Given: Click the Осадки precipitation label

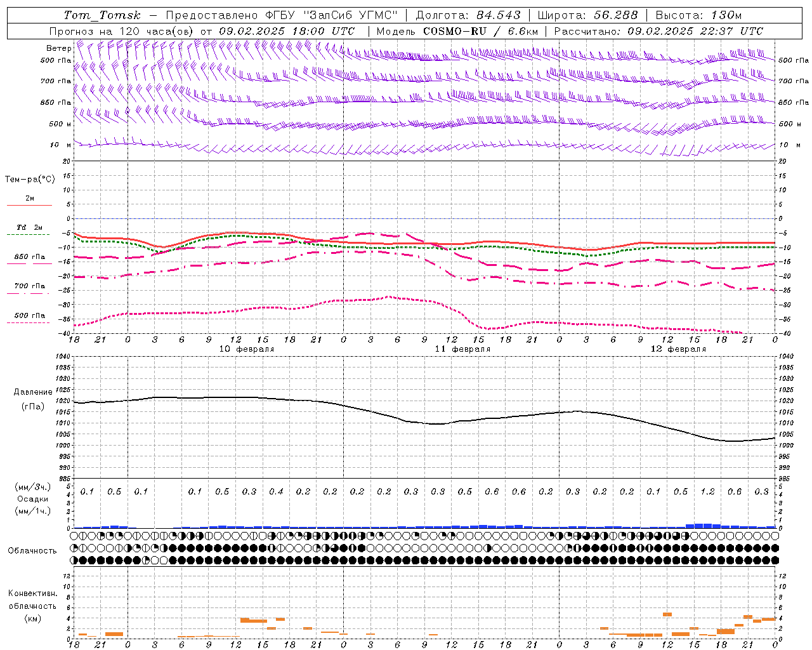Looking at the screenshot, I should pos(32,499).
